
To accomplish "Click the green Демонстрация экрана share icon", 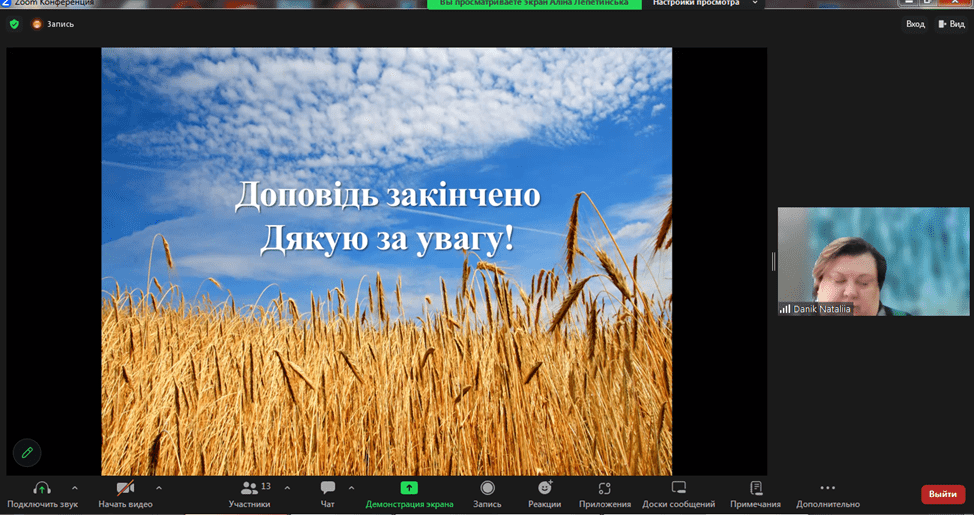I will (409, 488).
